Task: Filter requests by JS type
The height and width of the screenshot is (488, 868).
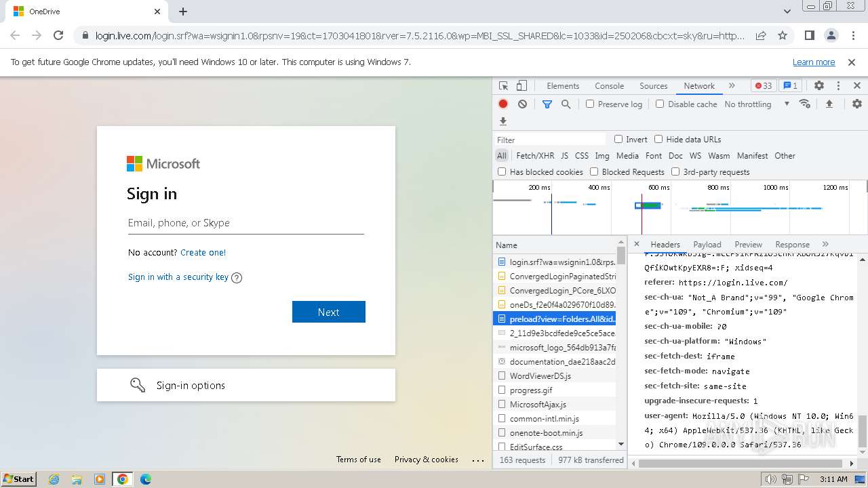Action: [564, 156]
